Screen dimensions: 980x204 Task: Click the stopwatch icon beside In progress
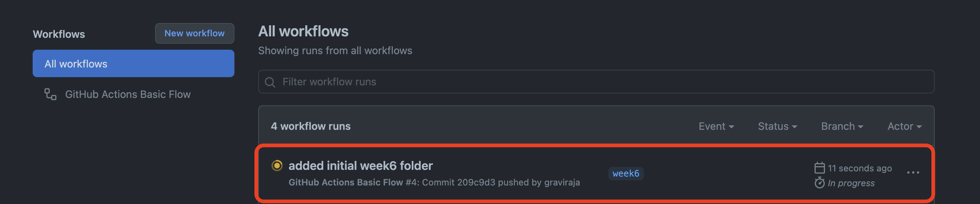819,183
